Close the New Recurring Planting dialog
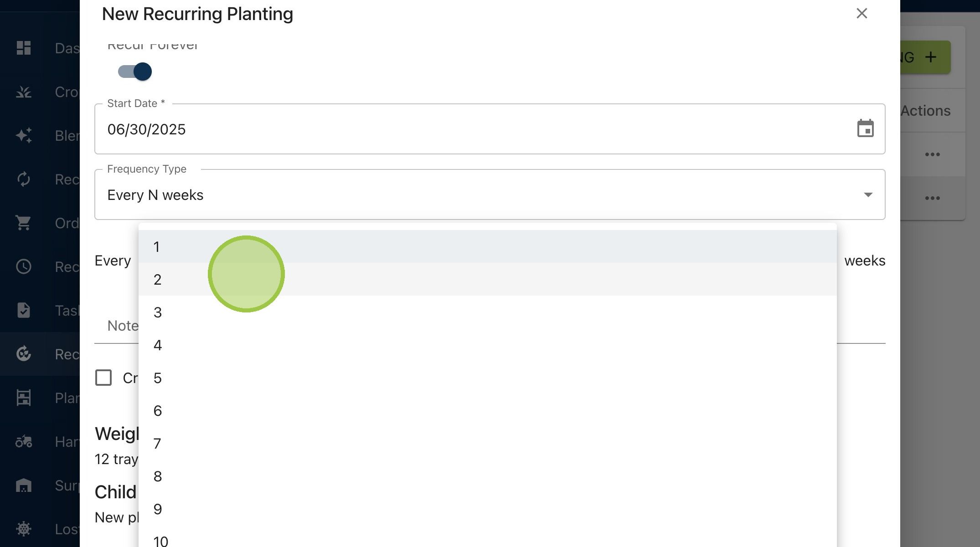 (861, 13)
